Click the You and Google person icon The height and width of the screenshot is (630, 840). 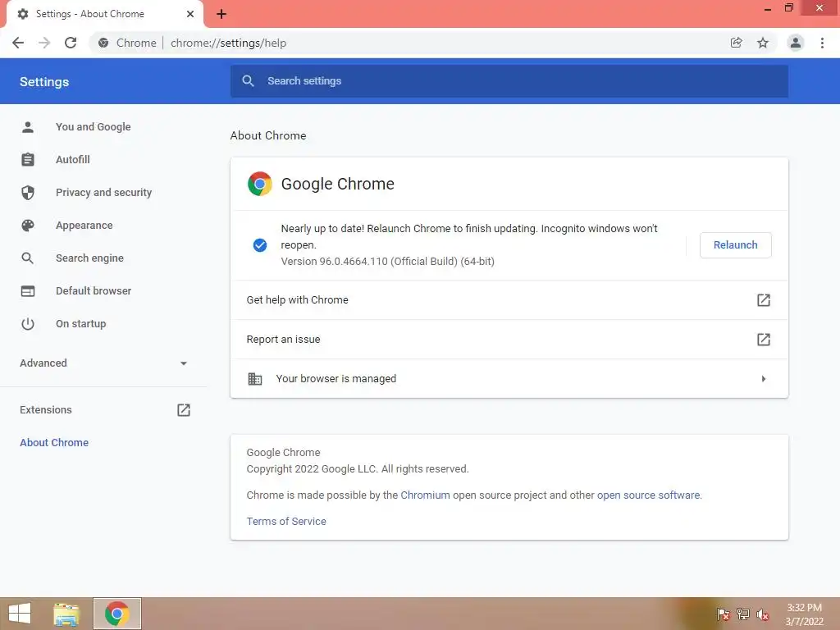(28, 127)
